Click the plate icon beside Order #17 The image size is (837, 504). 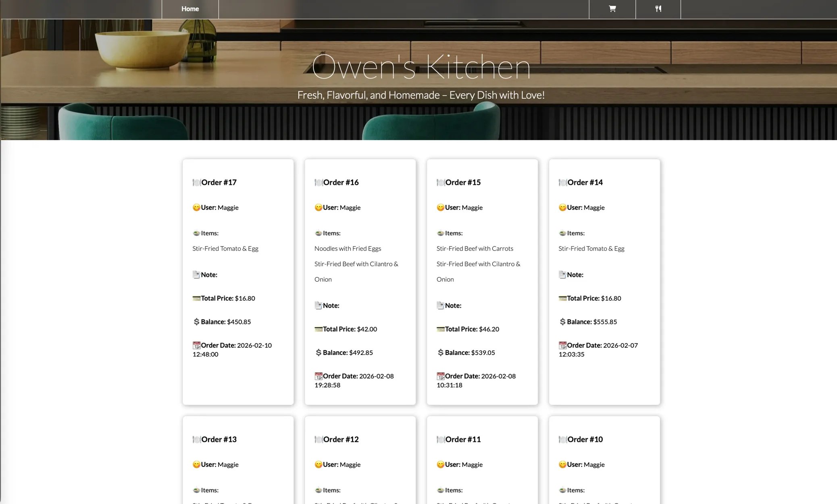click(x=196, y=183)
